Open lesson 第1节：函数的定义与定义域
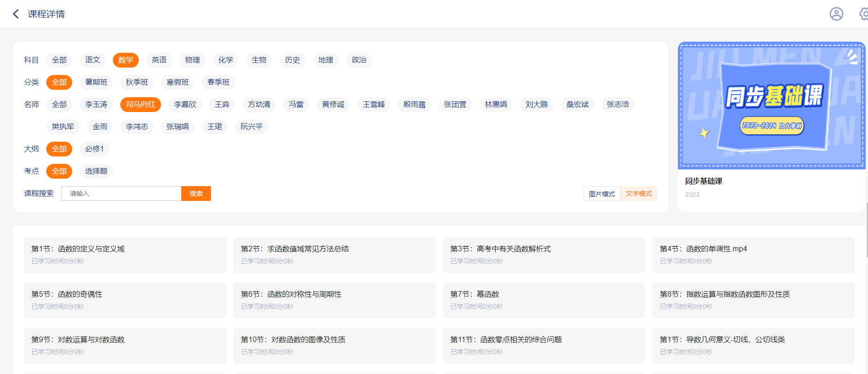Image resolution: width=868 pixels, height=374 pixels. point(125,255)
